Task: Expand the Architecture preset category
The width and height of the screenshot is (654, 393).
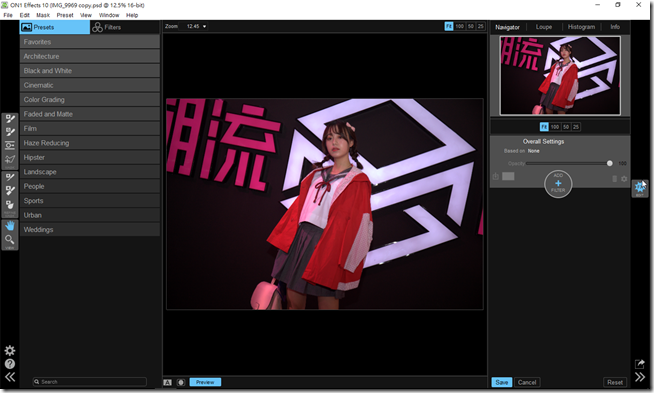Action: (90, 56)
